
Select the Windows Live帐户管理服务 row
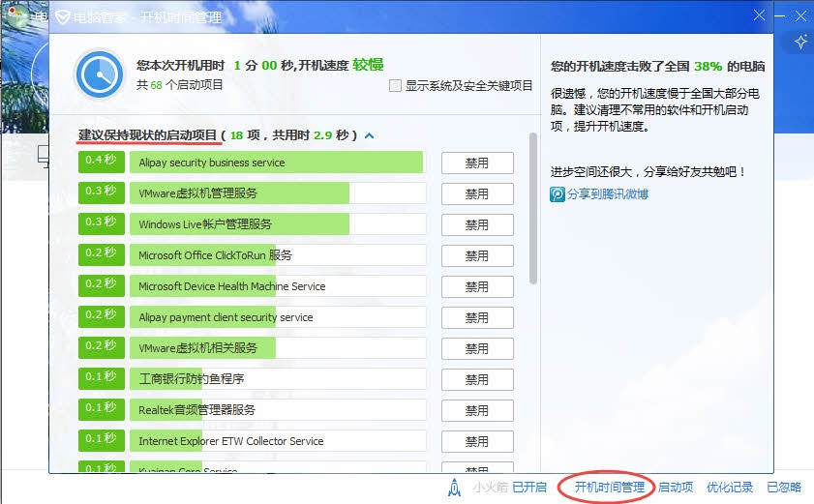click(278, 224)
